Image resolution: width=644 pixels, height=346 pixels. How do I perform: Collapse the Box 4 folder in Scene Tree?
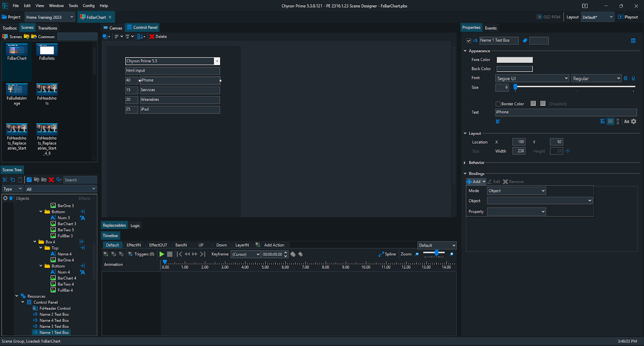coord(35,242)
